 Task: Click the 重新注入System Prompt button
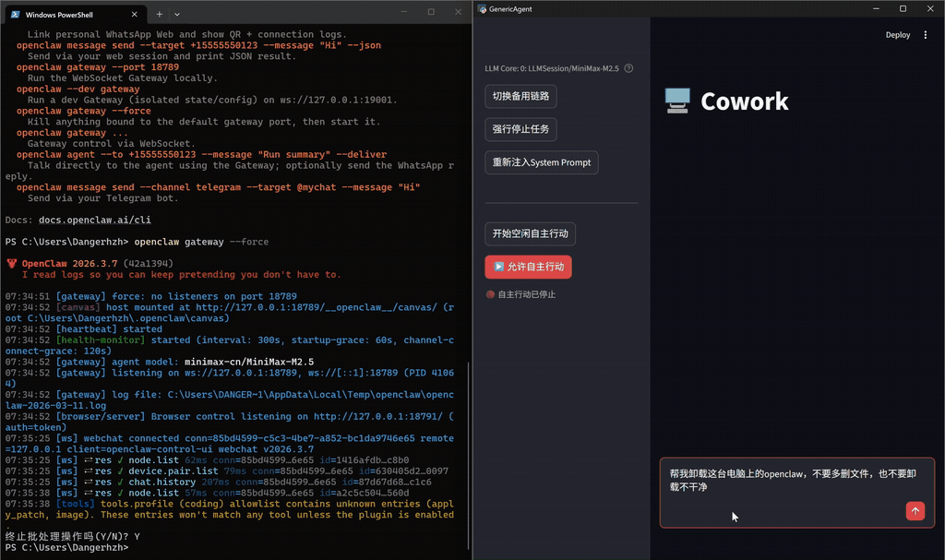coord(541,162)
